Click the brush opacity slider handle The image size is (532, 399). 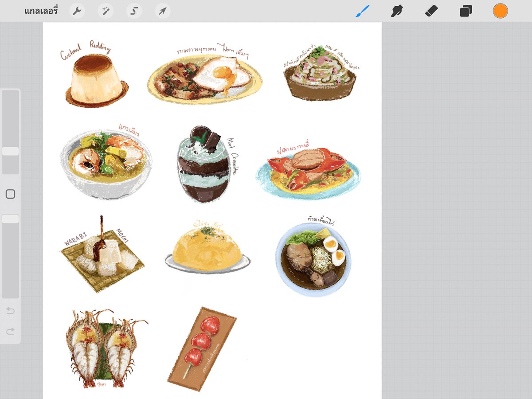click(x=10, y=219)
